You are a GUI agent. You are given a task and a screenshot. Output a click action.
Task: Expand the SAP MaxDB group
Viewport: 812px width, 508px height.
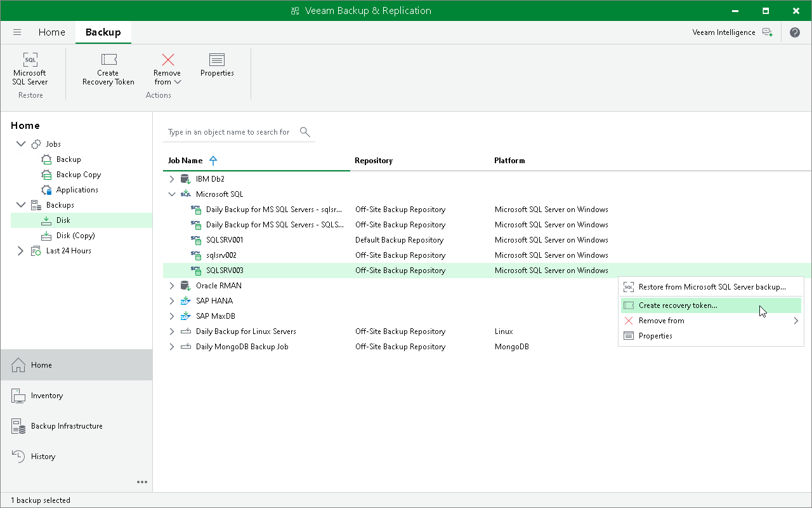[x=171, y=316]
